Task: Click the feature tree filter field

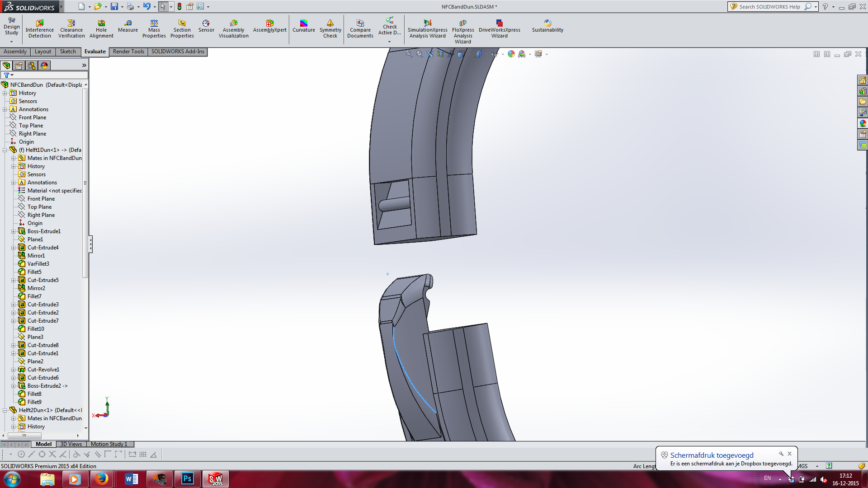Action: coord(44,75)
